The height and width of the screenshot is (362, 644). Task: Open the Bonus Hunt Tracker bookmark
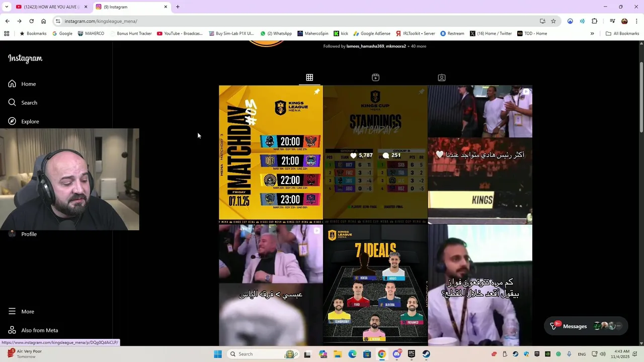[130, 34]
